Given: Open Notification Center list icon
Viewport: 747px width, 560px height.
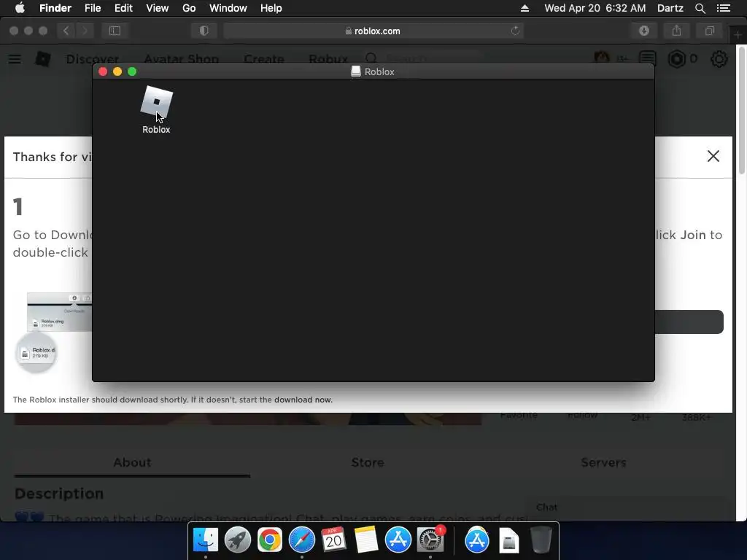Looking at the screenshot, I should tap(724, 8).
